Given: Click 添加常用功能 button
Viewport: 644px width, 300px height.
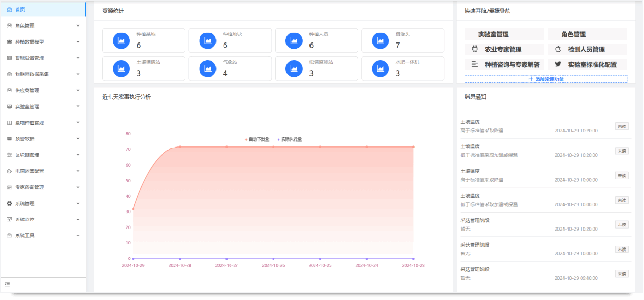Looking at the screenshot, I should [x=546, y=79].
